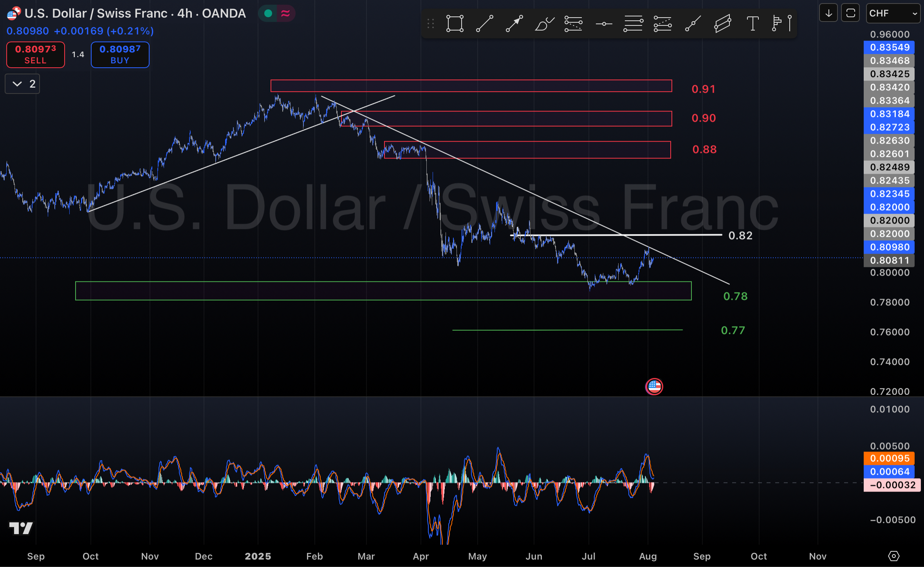Collapse the indicators legend showing 2
The height and width of the screenshot is (567, 924).
(22, 84)
